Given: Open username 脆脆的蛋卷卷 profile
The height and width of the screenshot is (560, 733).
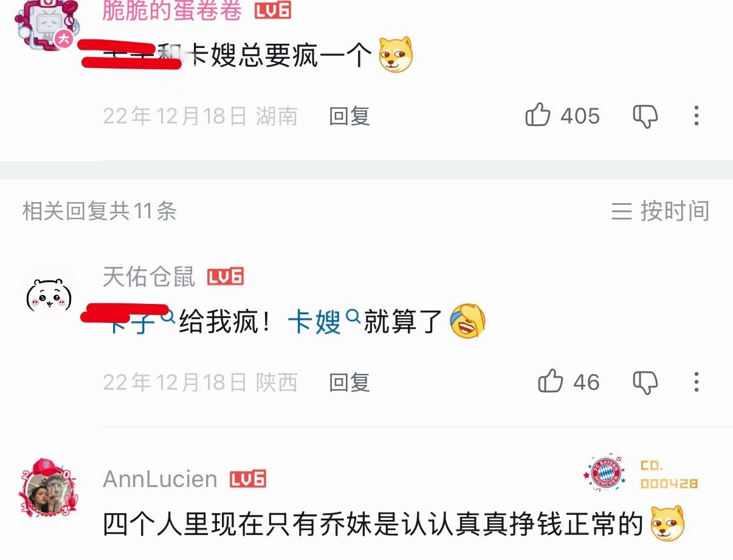Looking at the screenshot, I should point(172,10).
